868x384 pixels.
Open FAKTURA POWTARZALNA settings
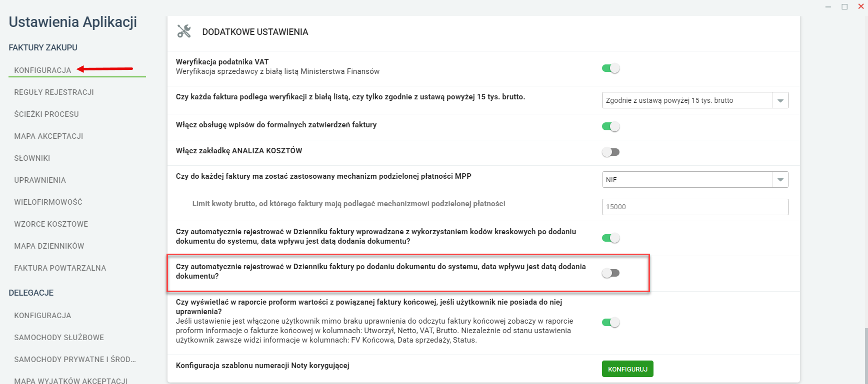point(60,268)
